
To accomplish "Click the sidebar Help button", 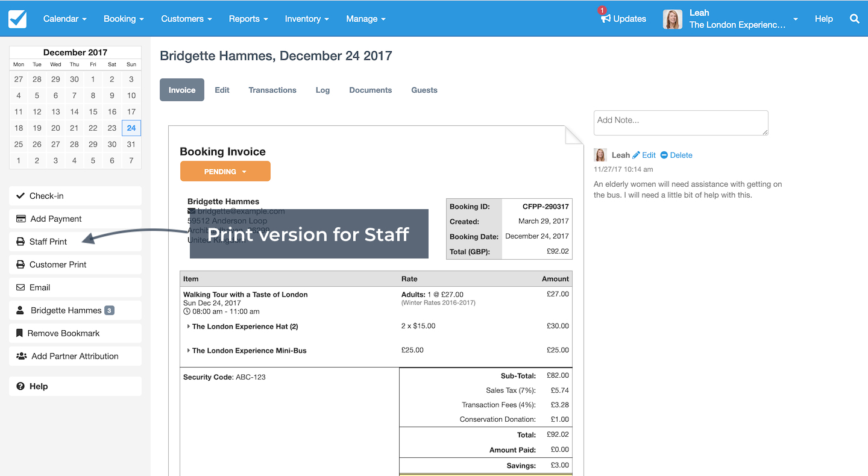I will 75,386.
